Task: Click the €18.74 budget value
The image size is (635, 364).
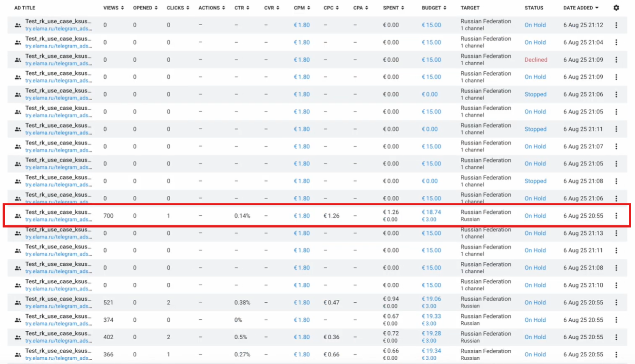Action: point(431,212)
